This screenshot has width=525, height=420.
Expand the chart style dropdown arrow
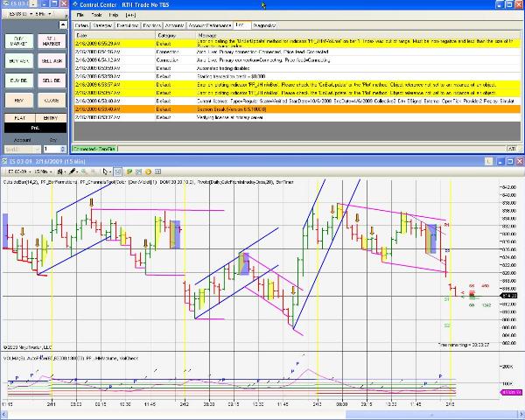65,171
